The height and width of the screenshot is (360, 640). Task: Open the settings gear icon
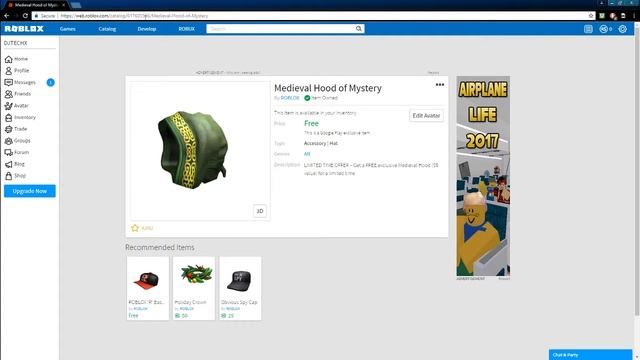(622, 29)
